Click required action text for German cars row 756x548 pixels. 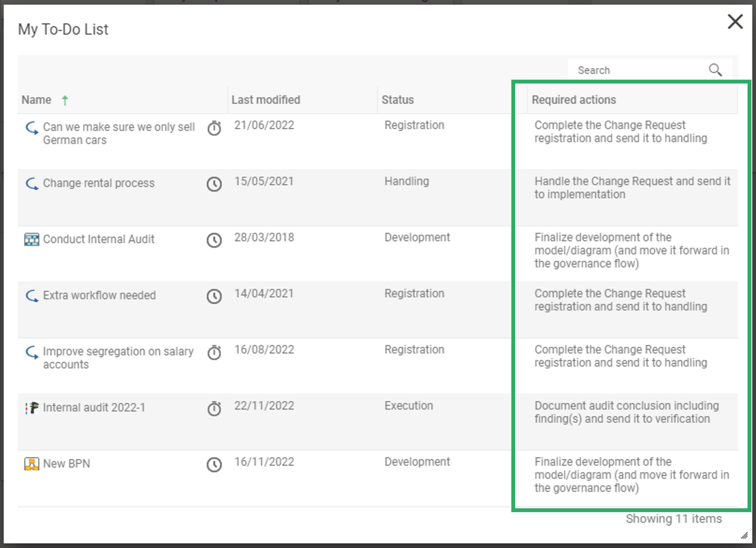[x=621, y=132]
